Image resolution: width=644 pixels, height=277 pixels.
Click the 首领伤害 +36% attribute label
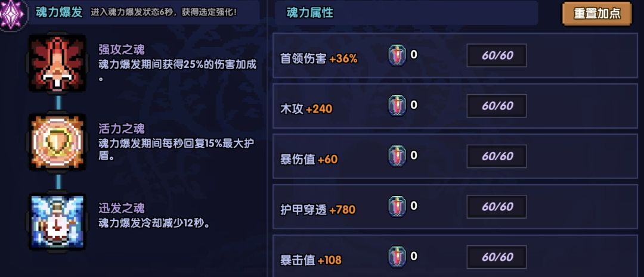click(318, 58)
